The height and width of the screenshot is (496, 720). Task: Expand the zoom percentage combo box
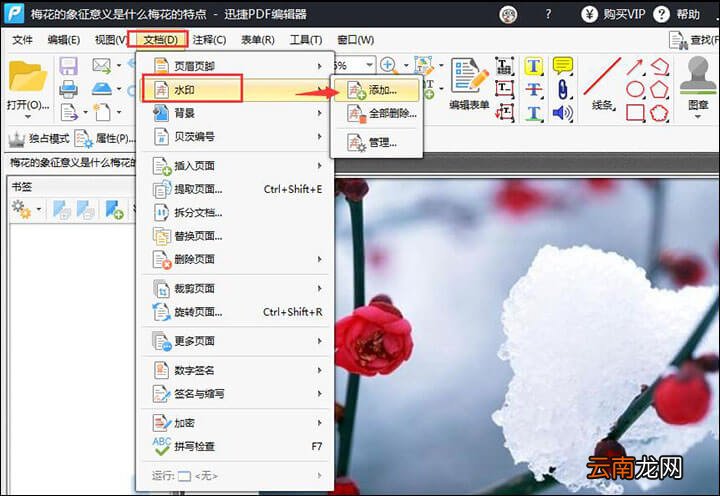pyautogui.click(x=369, y=65)
